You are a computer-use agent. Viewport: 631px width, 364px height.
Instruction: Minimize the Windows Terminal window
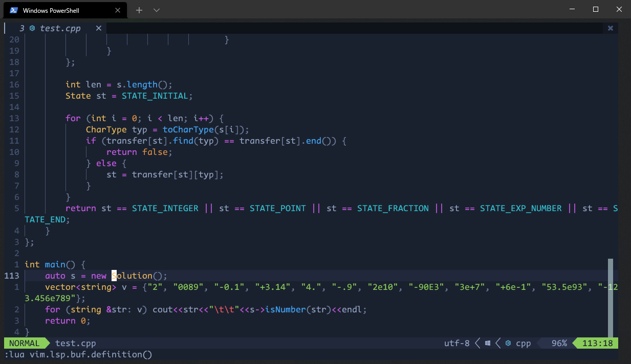coord(572,9)
